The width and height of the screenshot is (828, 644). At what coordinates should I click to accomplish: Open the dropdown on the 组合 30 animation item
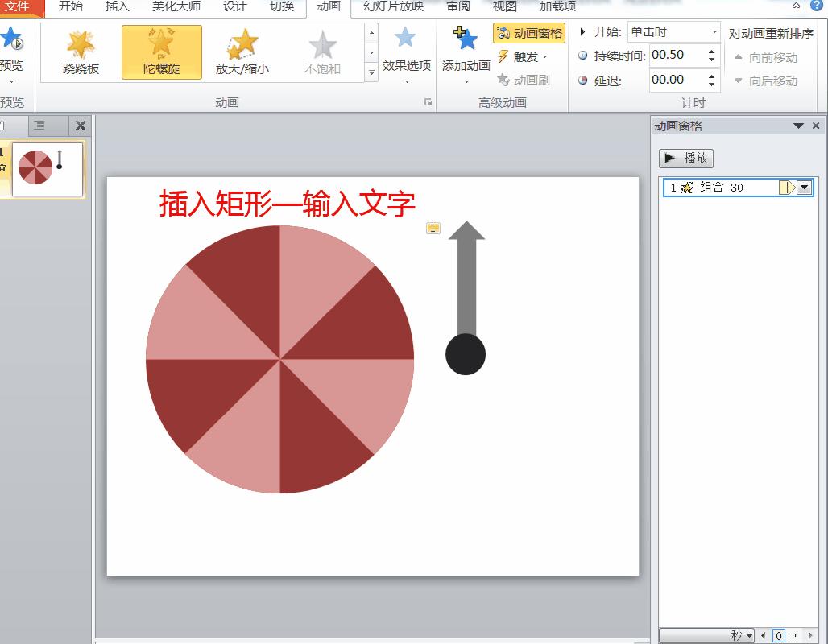804,188
